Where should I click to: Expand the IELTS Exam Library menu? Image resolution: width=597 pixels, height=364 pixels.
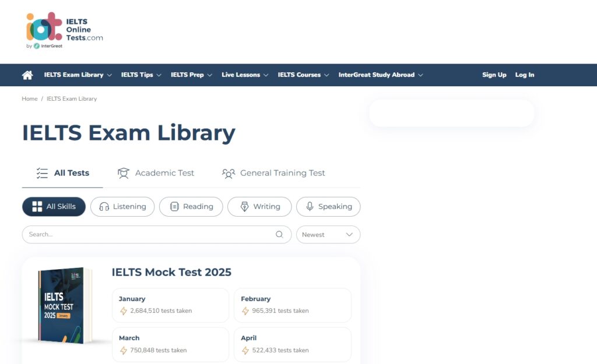click(78, 75)
